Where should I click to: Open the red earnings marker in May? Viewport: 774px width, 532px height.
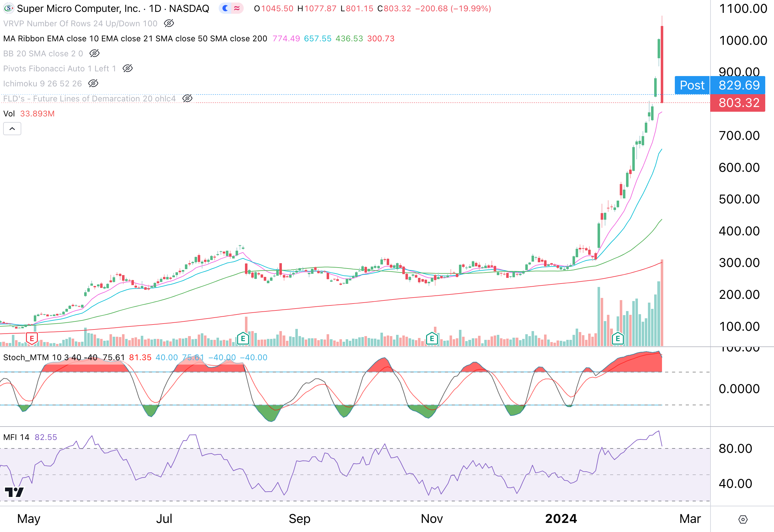(x=32, y=339)
